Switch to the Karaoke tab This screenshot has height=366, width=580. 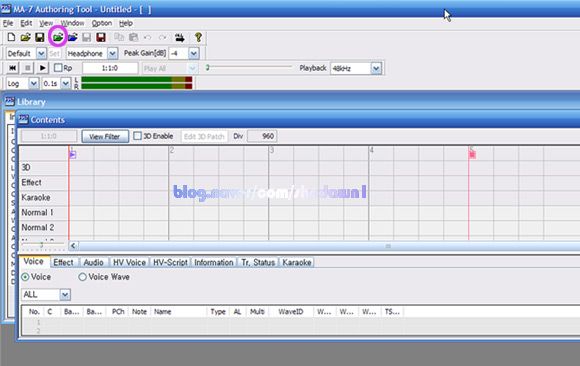[x=297, y=262]
